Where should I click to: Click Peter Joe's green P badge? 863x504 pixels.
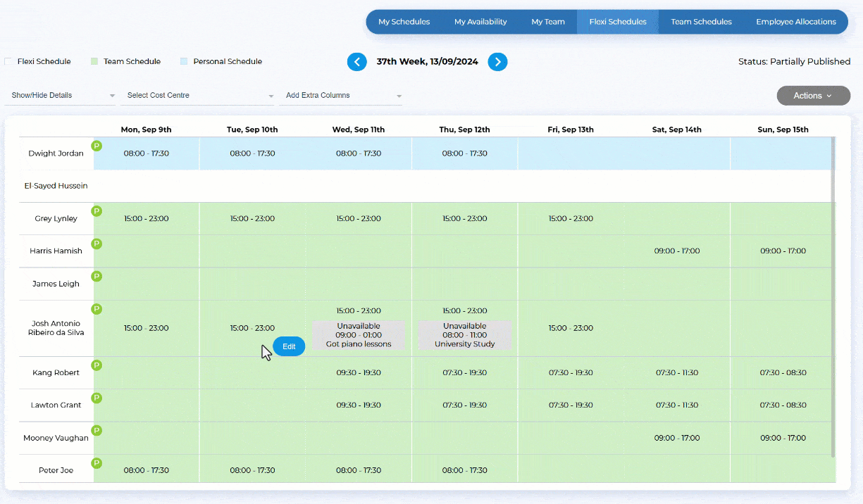click(97, 463)
